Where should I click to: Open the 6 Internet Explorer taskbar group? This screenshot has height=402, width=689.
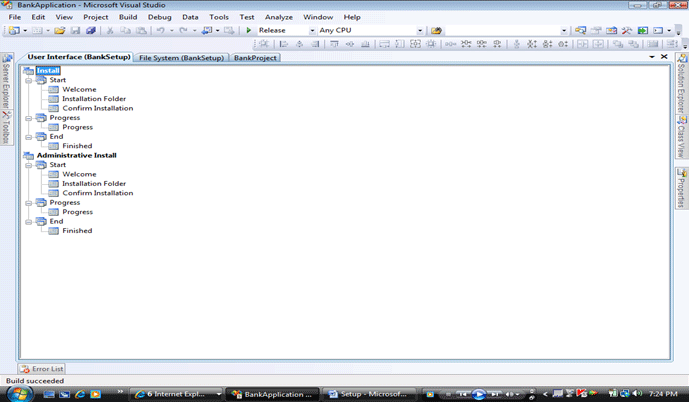pyautogui.click(x=177, y=394)
